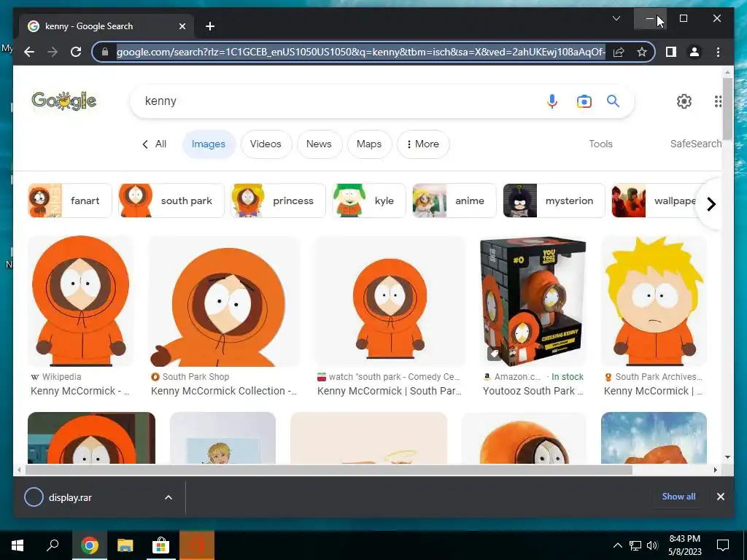Open the South Park Shop Kenny image
The width and height of the screenshot is (747, 560).
(x=224, y=301)
